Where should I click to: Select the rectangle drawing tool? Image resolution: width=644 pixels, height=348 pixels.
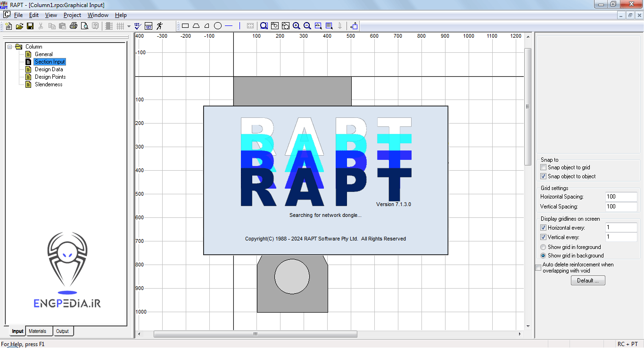click(185, 26)
